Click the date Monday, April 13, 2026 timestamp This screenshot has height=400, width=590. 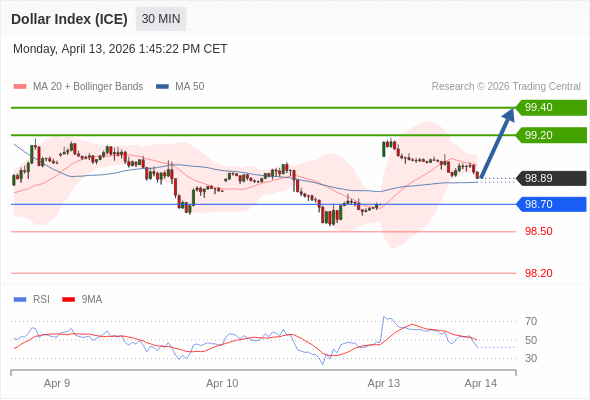[120, 49]
